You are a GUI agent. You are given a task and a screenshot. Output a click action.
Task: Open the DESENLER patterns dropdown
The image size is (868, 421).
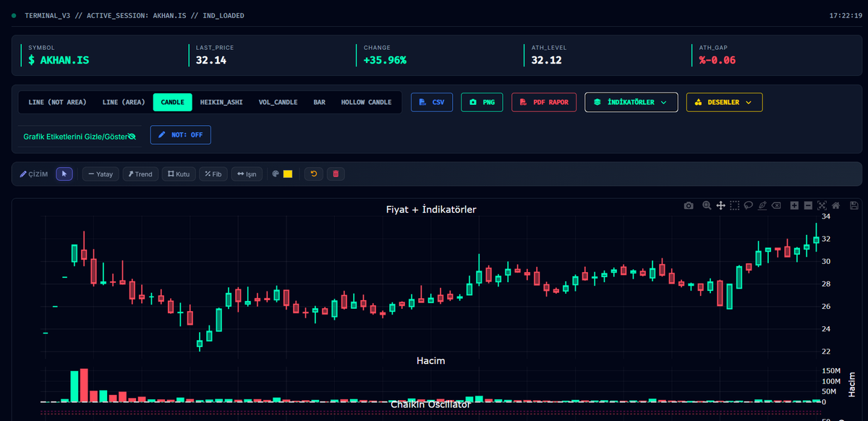[724, 102]
